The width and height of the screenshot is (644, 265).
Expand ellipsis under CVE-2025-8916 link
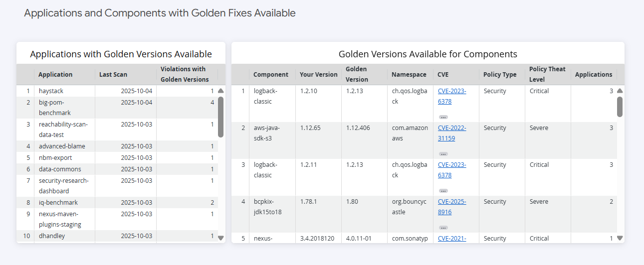[x=443, y=228]
